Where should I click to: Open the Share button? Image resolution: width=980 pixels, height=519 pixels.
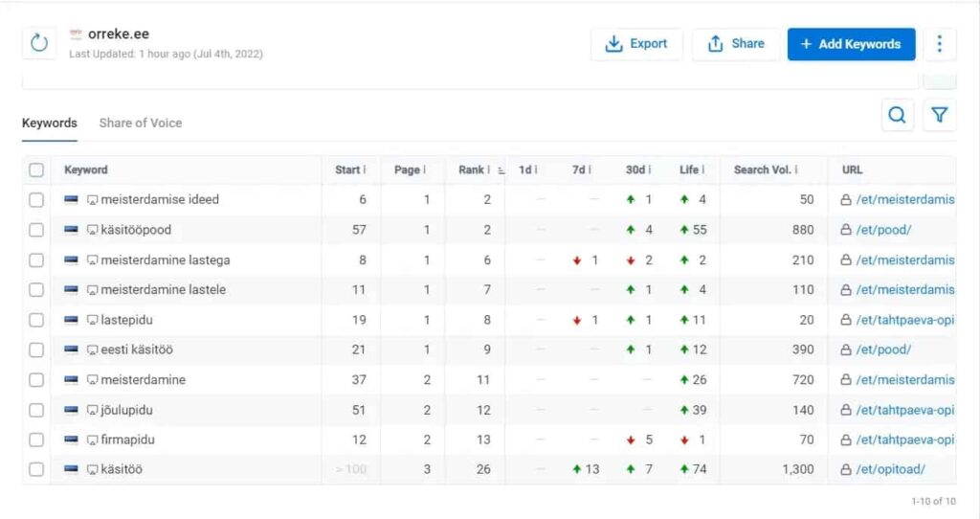pyautogui.click(x=736, y=44)
